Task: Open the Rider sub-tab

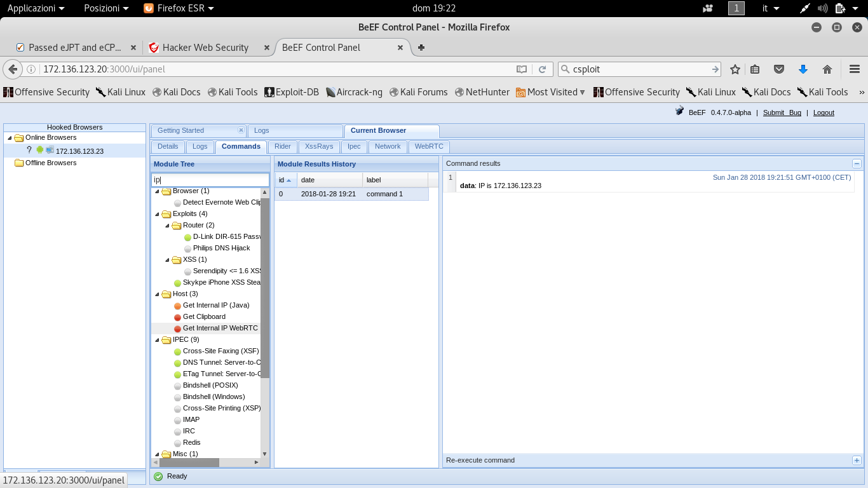Action: pos(283,146)
